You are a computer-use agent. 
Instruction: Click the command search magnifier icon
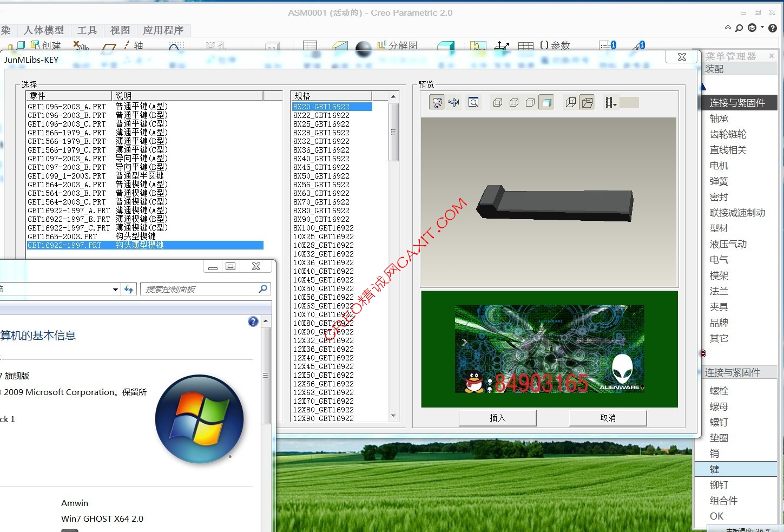[739, 28]
